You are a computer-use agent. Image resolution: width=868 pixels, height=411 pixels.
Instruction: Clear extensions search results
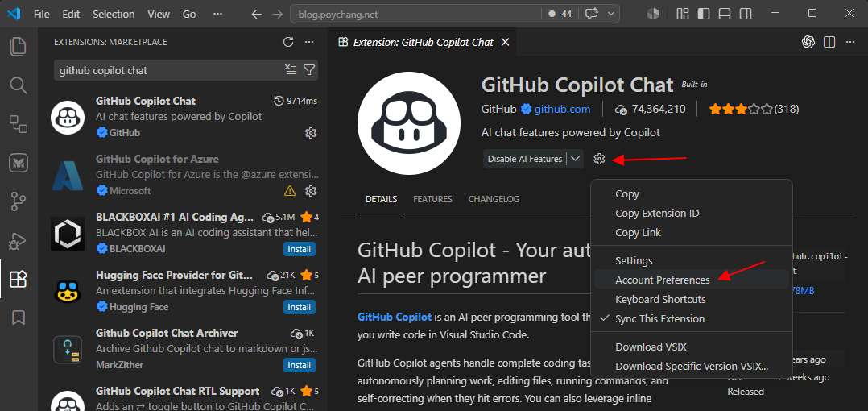[291, 70]
